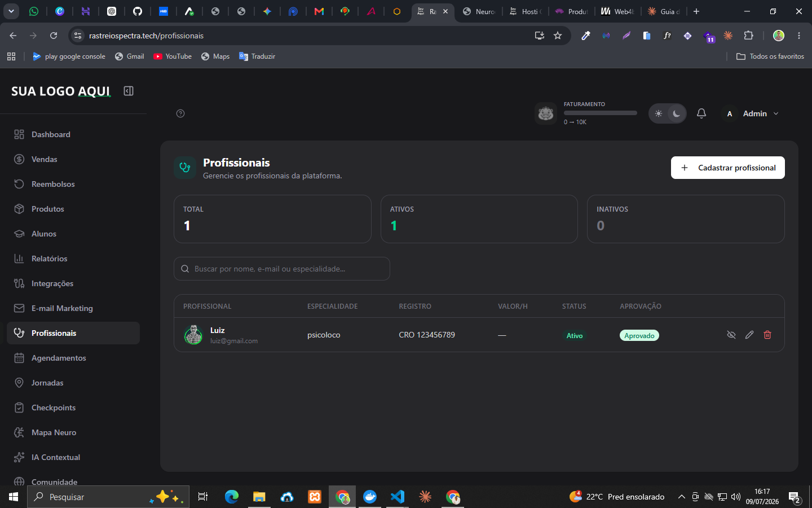Show hidden system tray icons
Screen dimensions: 812x508
pos(681,497)
